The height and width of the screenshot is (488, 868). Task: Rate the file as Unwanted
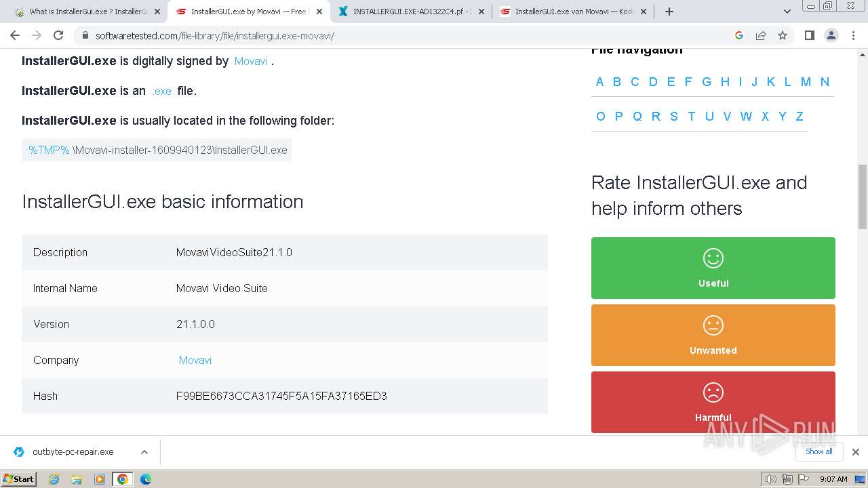(x=713, y=335)
